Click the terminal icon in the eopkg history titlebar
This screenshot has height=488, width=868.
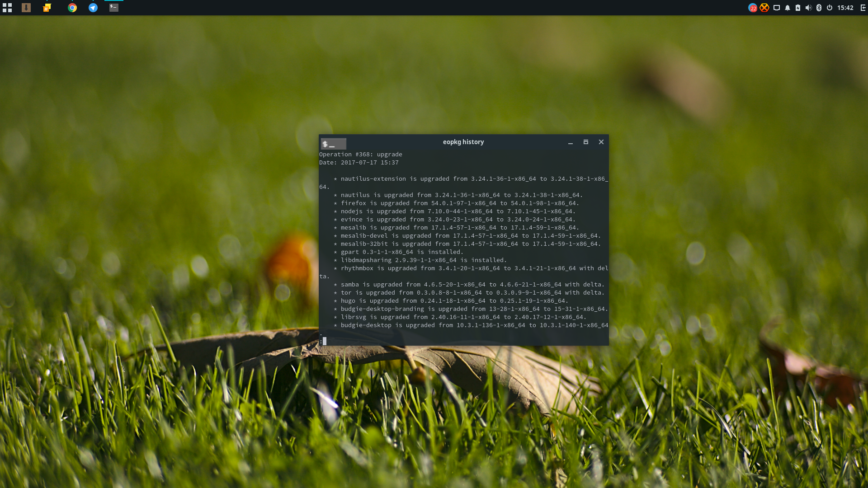coord(334,144)
